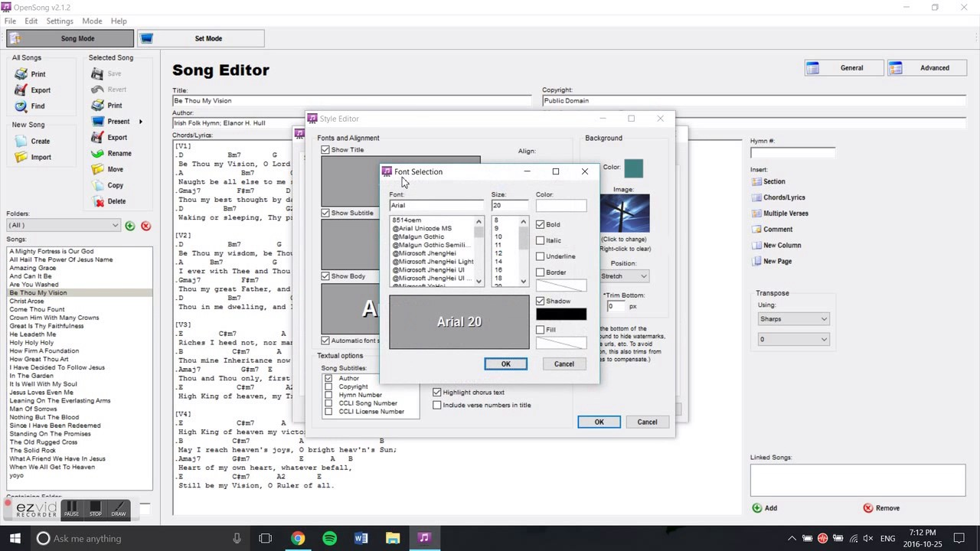Click the Find songs icon

coord(21,106)
